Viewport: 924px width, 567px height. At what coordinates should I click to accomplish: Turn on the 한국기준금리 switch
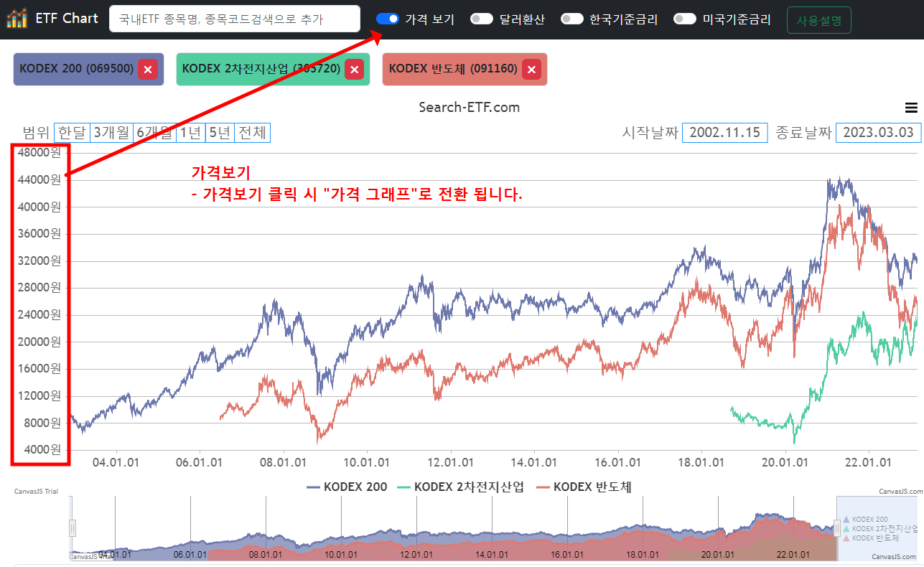572,19
